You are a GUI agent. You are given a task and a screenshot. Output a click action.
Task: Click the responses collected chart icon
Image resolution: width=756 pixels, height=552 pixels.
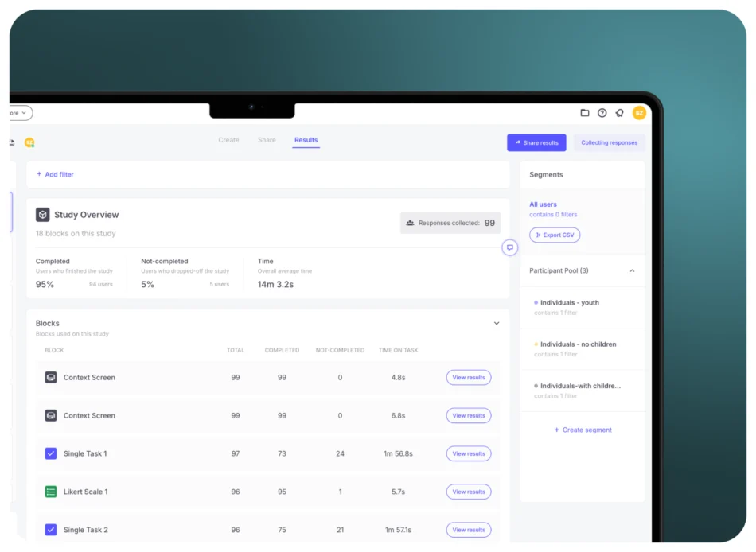pos(410,223)
